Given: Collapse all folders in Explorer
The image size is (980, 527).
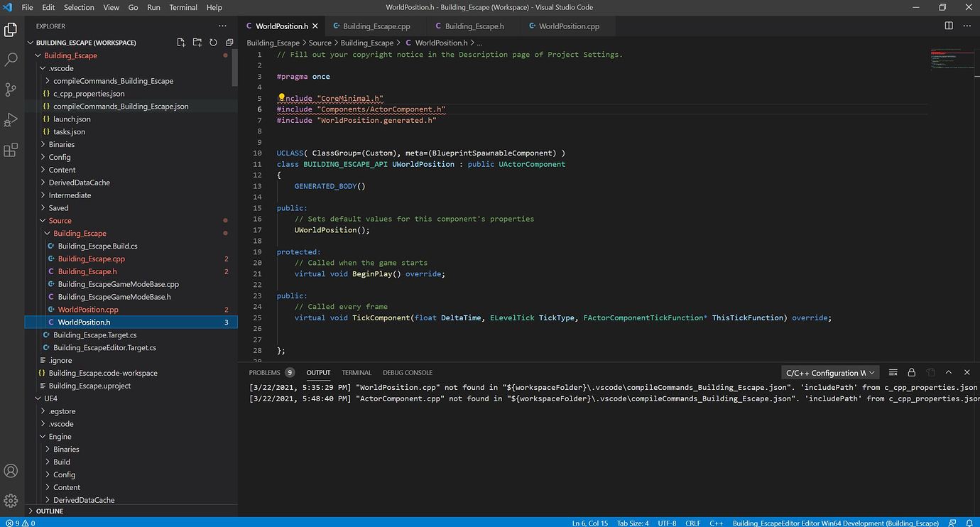Looking at the screenshot, I should pos(229,43).
